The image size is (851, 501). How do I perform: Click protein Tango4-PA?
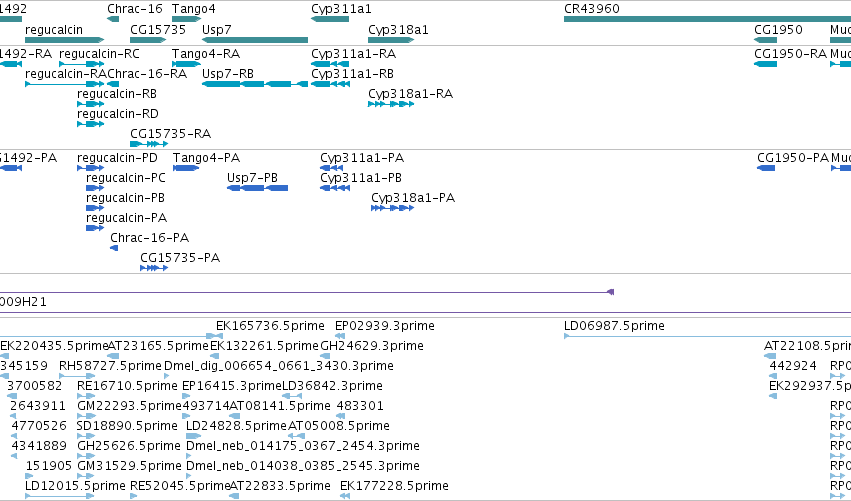point(206,158)
